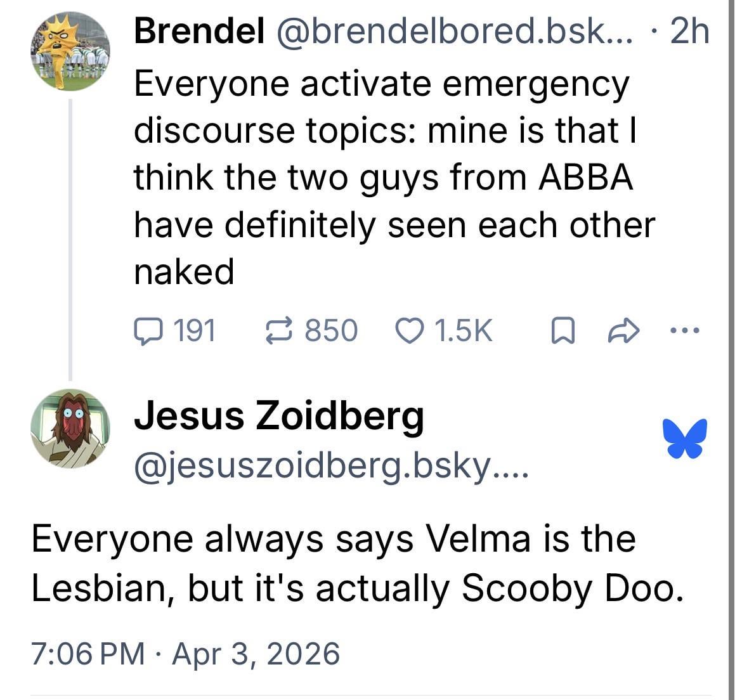742x700 pixels.
Task: Click the Brendel display name
Action: (x=199, y=31)
